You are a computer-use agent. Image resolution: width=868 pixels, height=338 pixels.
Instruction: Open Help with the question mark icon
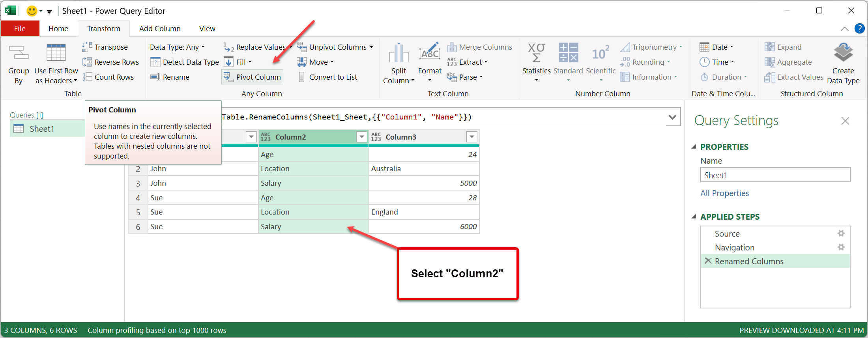tap(859, 28)
